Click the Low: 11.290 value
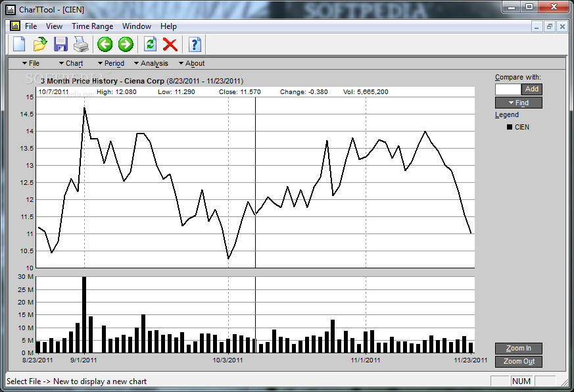Screen dimensions: 574x392 (176, 92)
